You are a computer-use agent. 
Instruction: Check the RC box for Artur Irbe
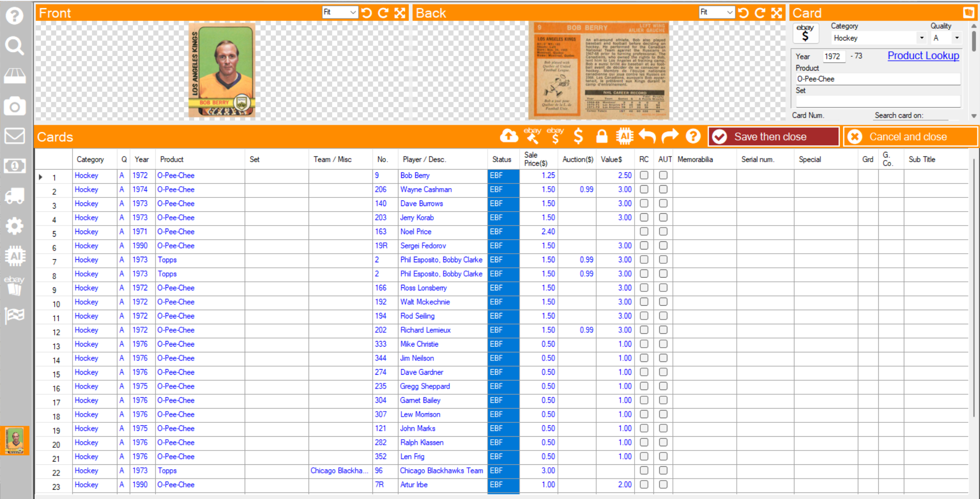[x=643, y=484]
